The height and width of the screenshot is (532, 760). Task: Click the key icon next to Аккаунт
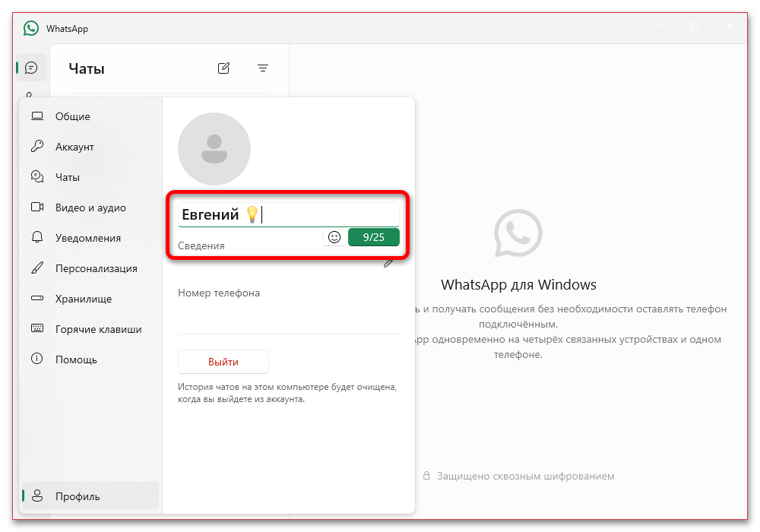click(x=37, y=147)
